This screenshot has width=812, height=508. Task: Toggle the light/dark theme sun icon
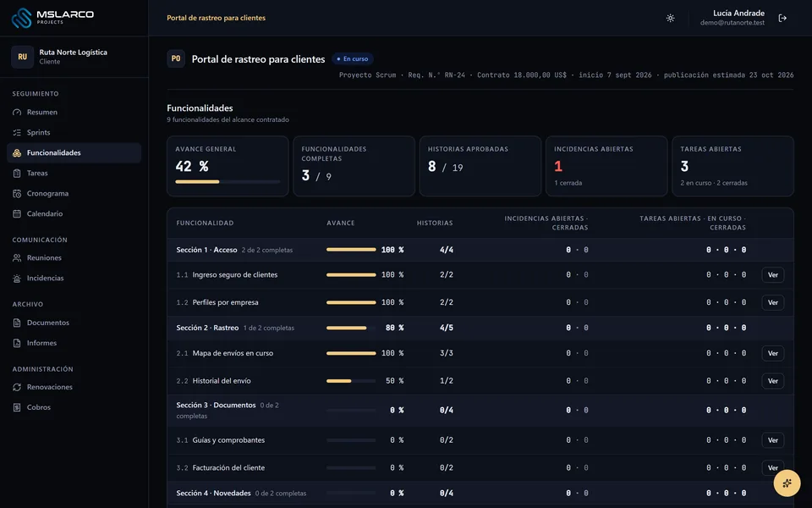670,18
